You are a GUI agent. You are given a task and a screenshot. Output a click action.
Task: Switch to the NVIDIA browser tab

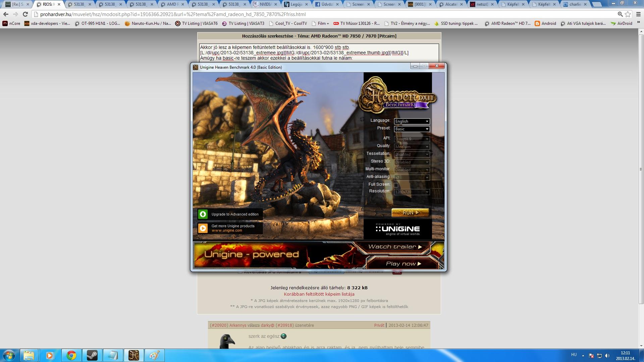point(266,4)
